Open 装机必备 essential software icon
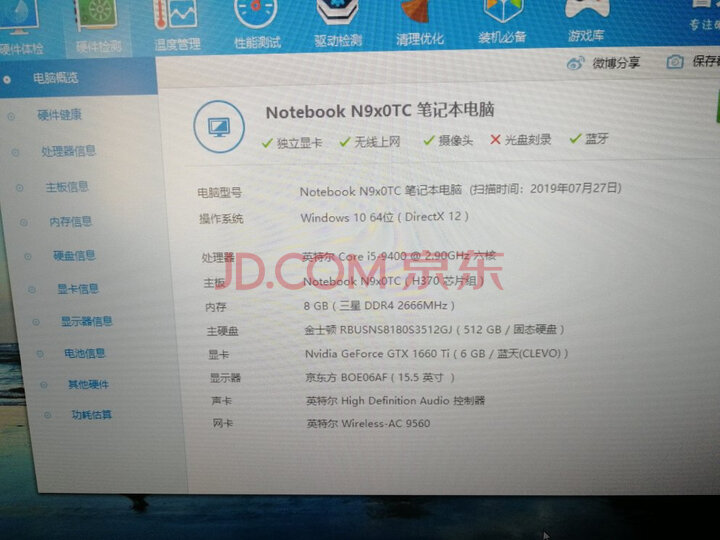 pos(502,21)
